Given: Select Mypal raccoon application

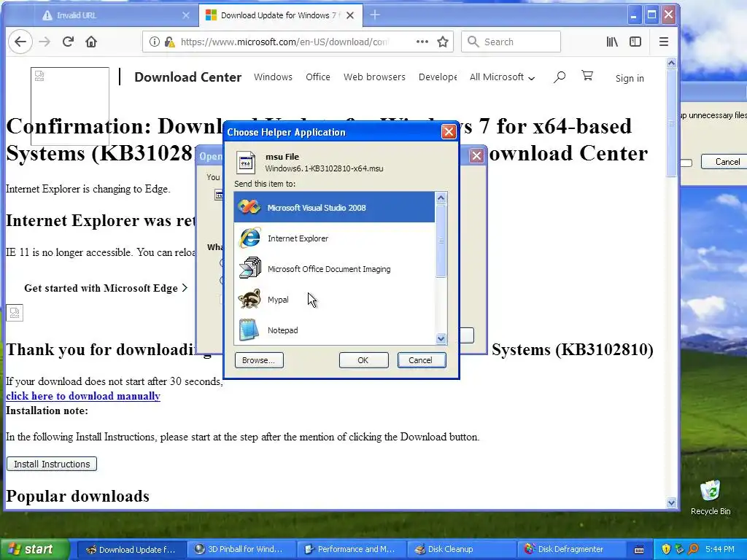Looking at the screenshot, I should pyautogui.click(x=334, y=300).
